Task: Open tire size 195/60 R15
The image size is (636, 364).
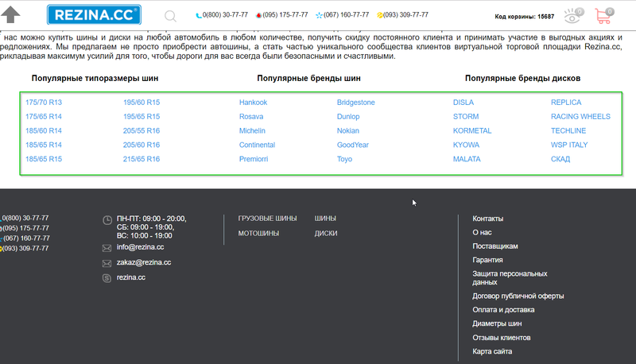Action: click(142, 103)
